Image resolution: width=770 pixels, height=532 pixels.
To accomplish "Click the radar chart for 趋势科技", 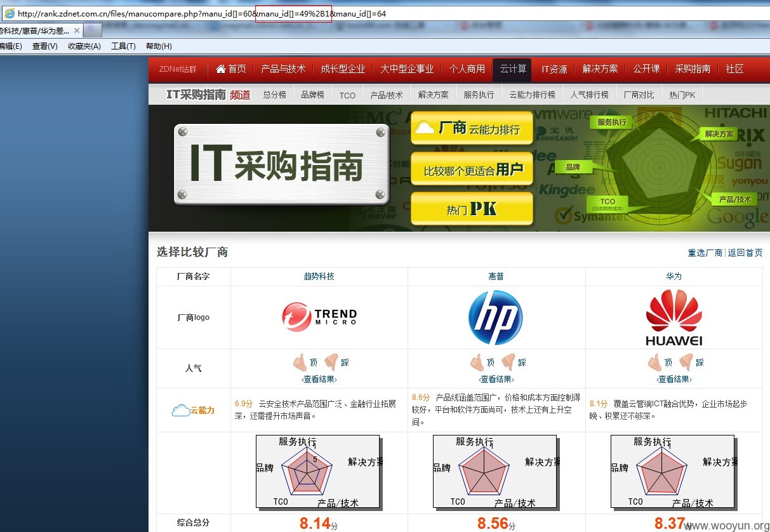I will pos(319,472).
